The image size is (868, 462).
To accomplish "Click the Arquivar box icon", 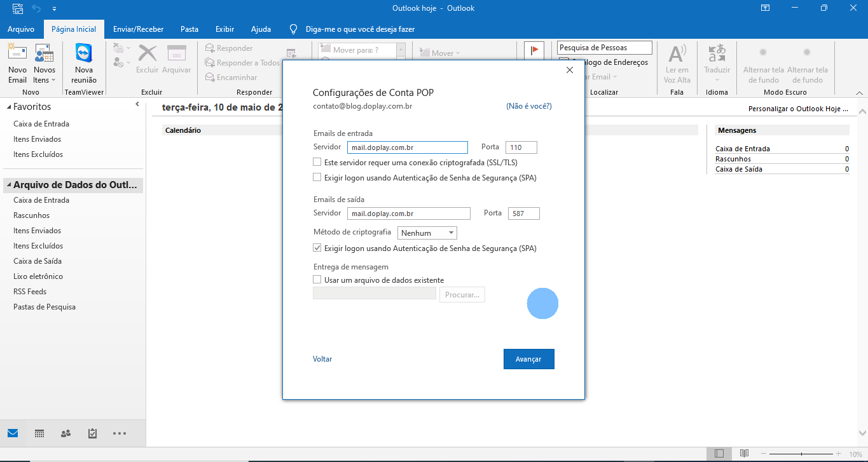I will (x=176, y=53).
